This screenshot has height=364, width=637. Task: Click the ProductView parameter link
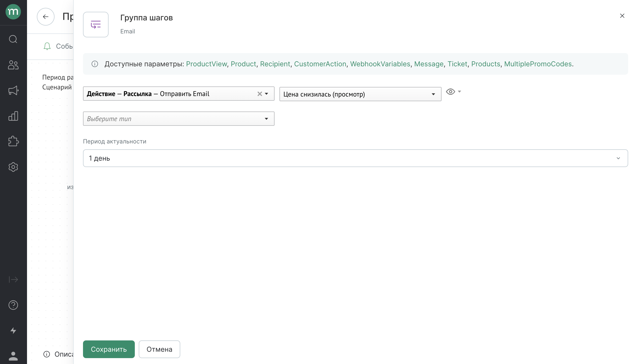click(207, 64)
